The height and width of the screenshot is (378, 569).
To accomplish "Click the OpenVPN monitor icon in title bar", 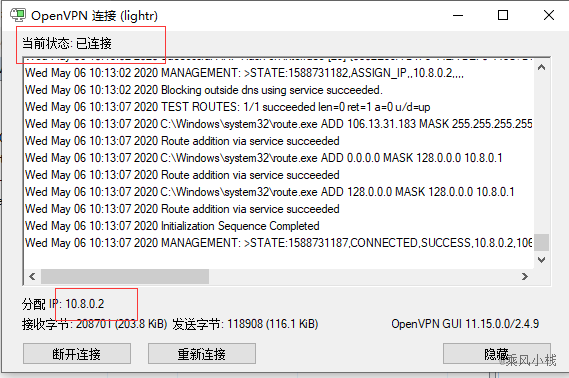I will click(18, 15).
